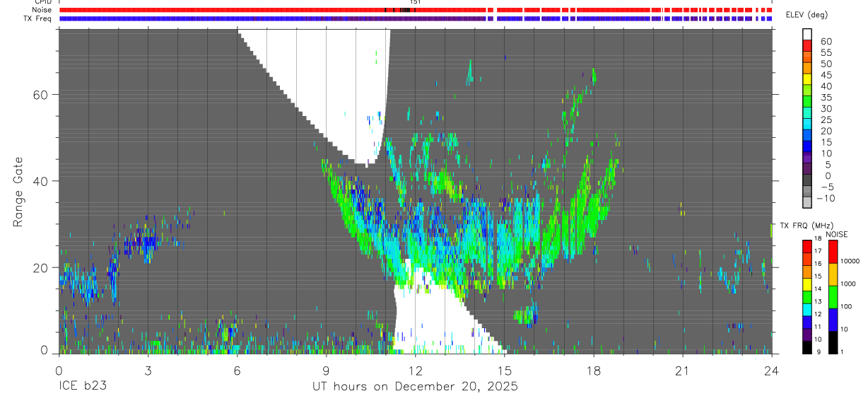Select green ELEV segment between 35 and 30

point(807,103)
